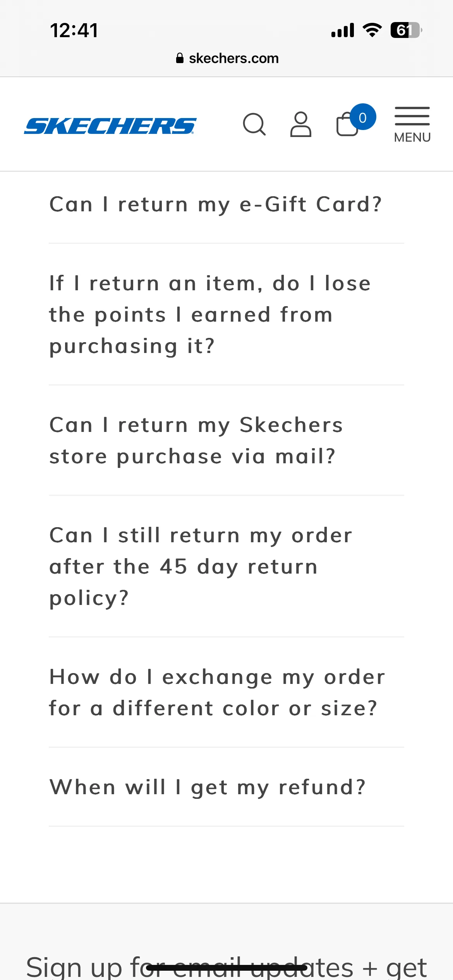Image resolution: width=453 pixels, height=980 pixels.
Task: Expand "Can I return my Skechers store purchase via mail?"
Action: point(226,440)
